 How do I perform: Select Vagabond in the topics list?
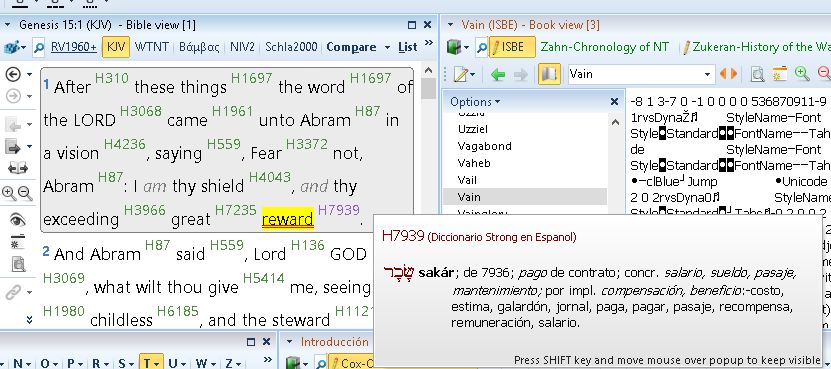(484, 146)
